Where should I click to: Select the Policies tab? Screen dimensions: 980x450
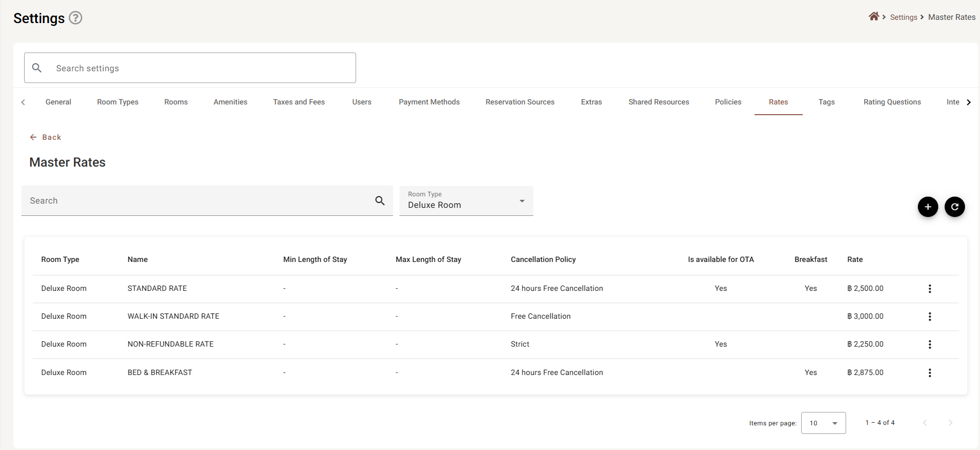click(728, 102)
